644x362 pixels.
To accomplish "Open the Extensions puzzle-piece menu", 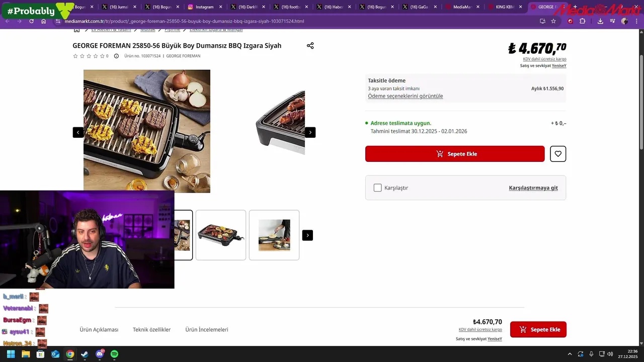I will coord(583,21).
